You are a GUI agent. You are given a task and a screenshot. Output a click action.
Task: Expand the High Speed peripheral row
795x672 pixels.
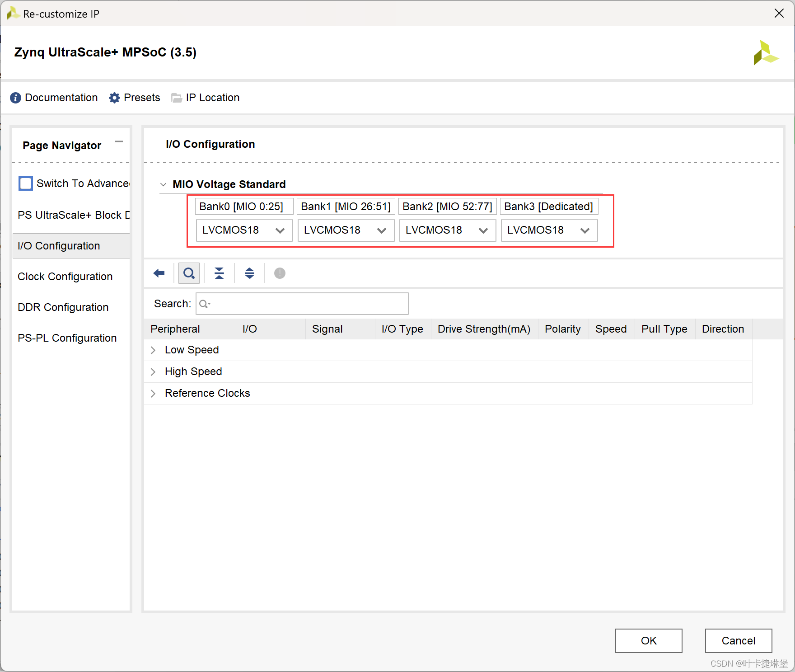[153, 372]
